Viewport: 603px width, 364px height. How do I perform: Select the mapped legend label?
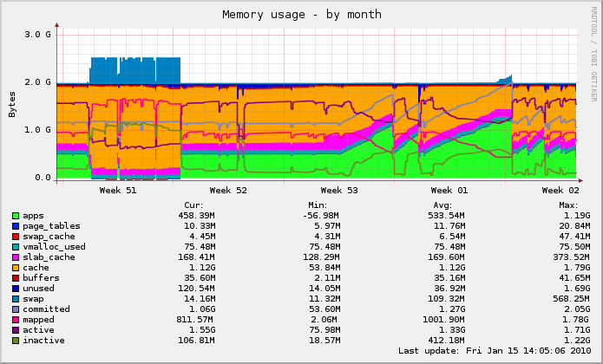point(38,320)
